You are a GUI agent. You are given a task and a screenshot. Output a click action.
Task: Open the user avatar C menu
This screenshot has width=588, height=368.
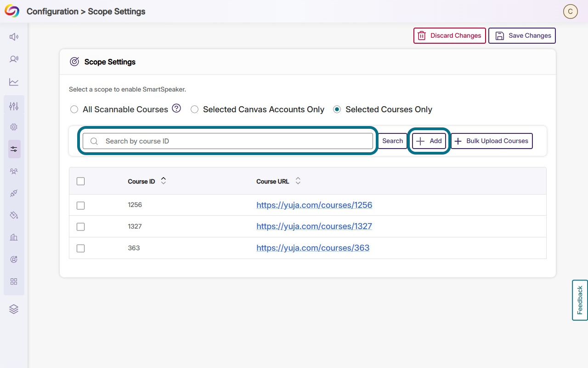[x=571, y=11]
